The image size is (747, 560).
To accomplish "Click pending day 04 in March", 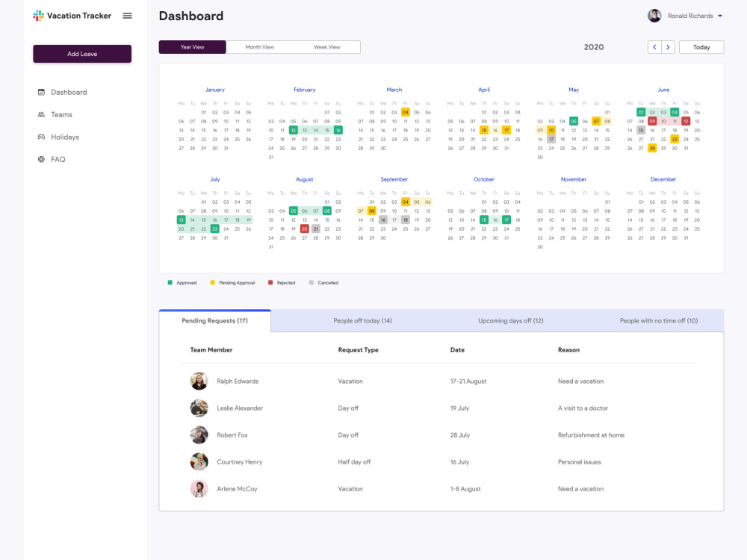I will tap(406, 113).
